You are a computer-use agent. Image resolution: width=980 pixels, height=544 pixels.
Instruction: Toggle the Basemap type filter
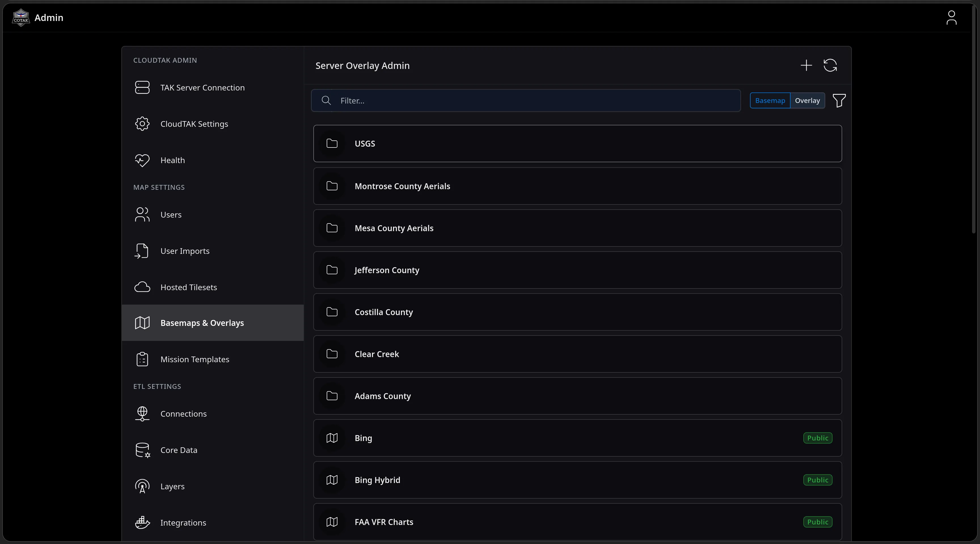770,100
